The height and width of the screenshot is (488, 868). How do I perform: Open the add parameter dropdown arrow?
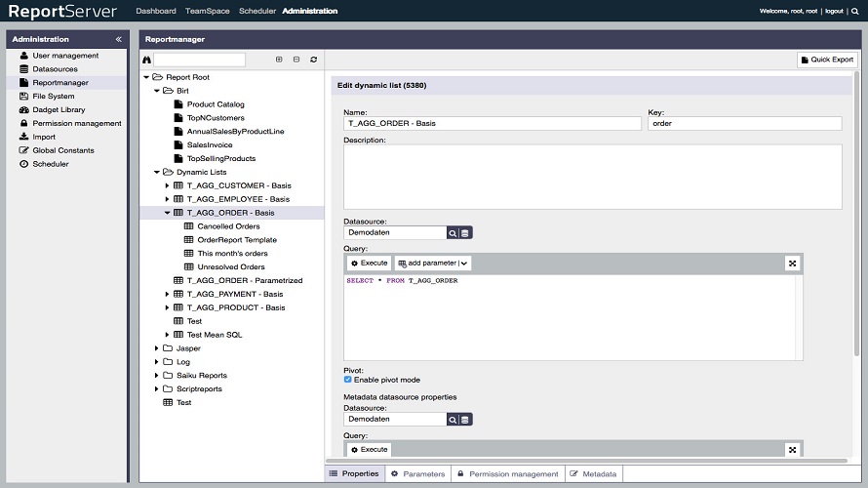463,264
